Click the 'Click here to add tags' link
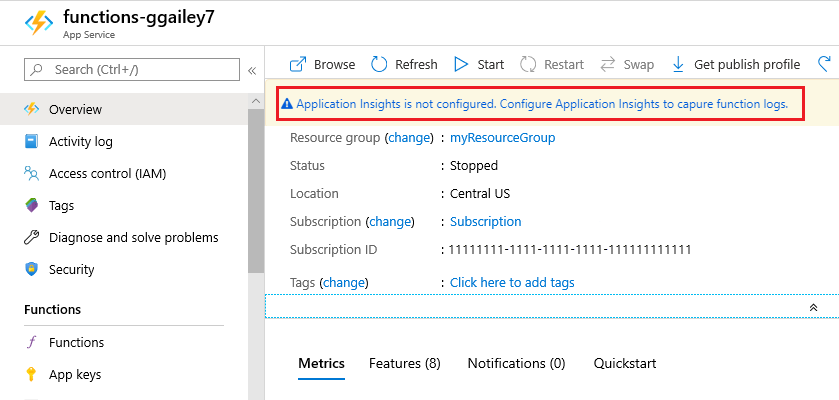The width and height of the screenshot is (839, 400). pos(512,282)
